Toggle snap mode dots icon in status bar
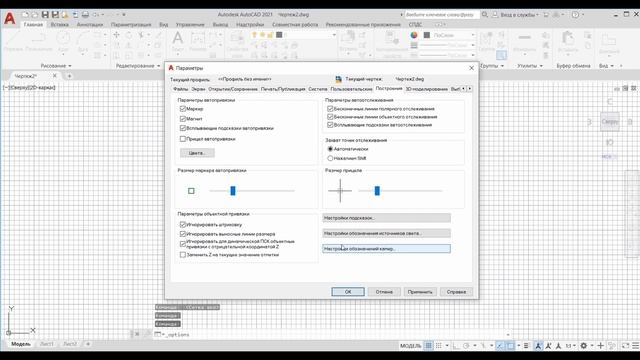 click(439, 346)
